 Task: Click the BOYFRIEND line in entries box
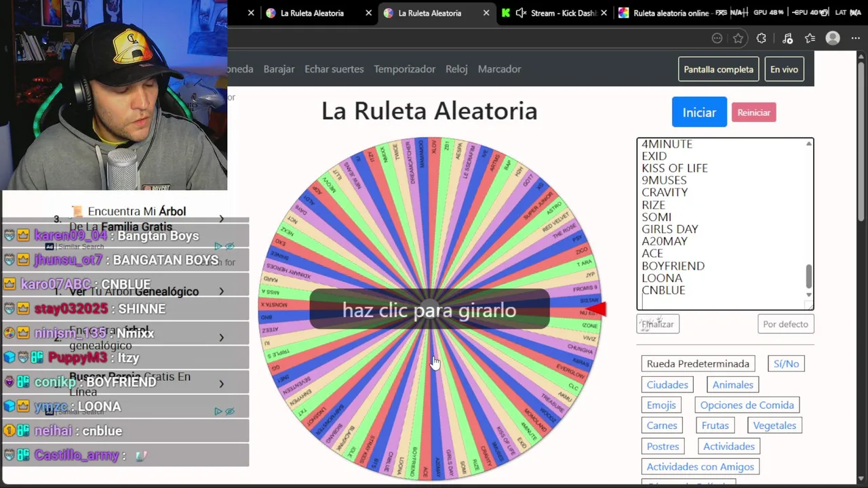pos(673,266)
